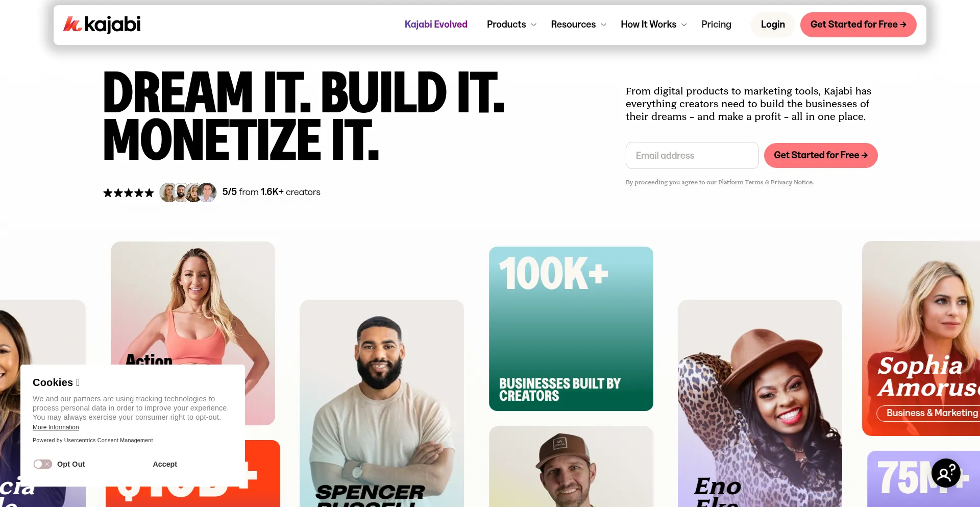
Task: Open the Kajabi Evolved menu item
Action: [436, 25]
